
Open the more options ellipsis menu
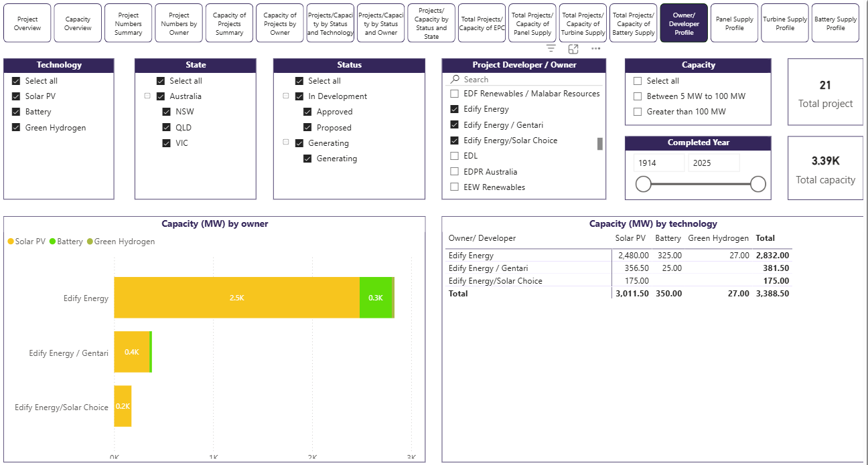595,49
